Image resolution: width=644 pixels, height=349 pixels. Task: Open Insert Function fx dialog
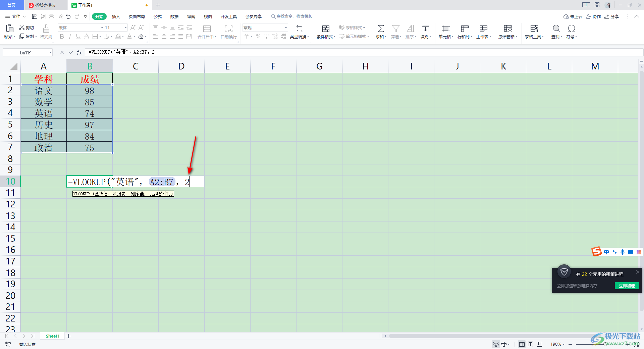pos(79,52)
